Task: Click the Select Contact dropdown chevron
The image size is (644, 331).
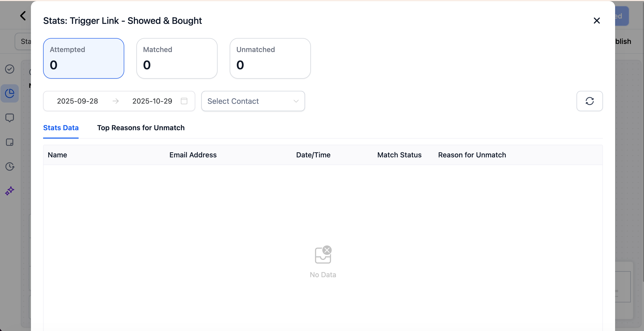Action: point(296,101)
